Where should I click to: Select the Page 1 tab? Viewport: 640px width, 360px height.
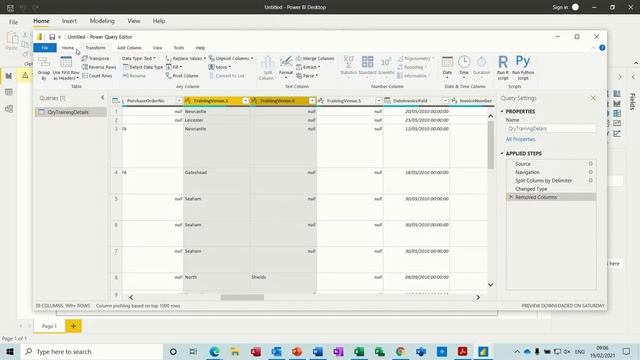click(x=49, y=326)
